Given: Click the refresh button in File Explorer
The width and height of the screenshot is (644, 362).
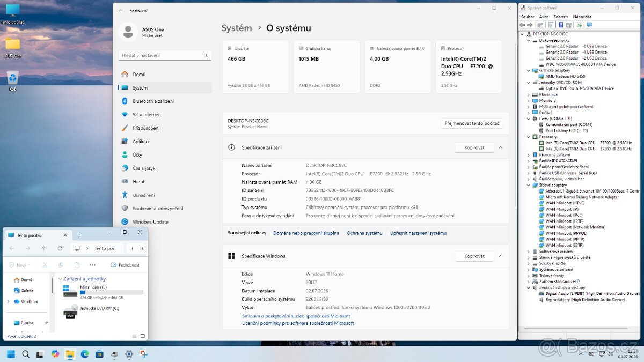Looking at the screenshot, I should pos(60,248).
